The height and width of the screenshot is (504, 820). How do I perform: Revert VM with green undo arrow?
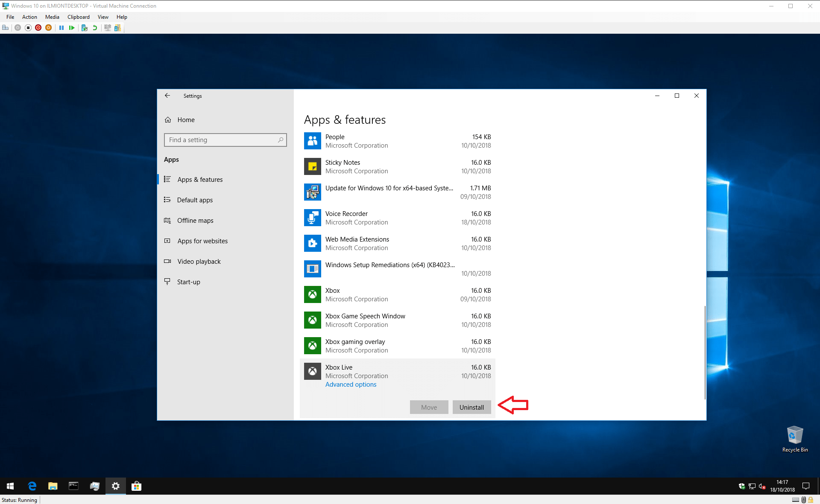pyautogui.click(x=95, y=28)
